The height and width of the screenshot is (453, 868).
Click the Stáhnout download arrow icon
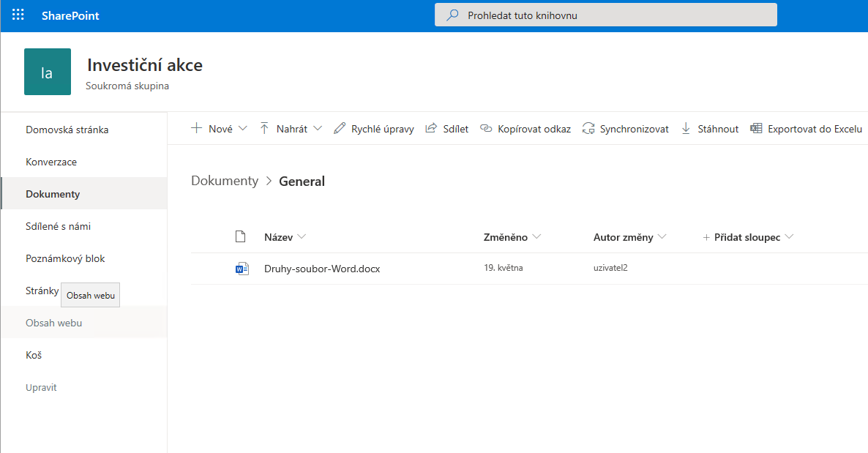coord(686,129)
